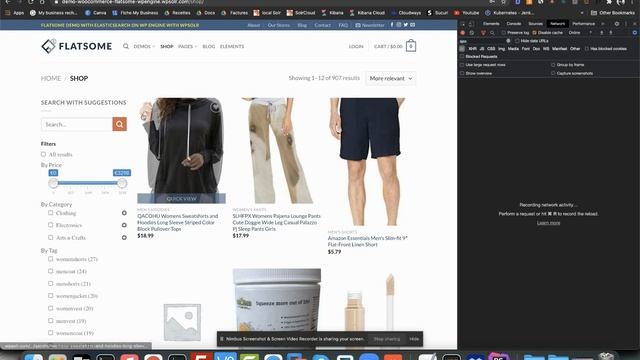Click the minimum price slider handle
Viewport: 640px width, 360px height.
tap(53, 183)
